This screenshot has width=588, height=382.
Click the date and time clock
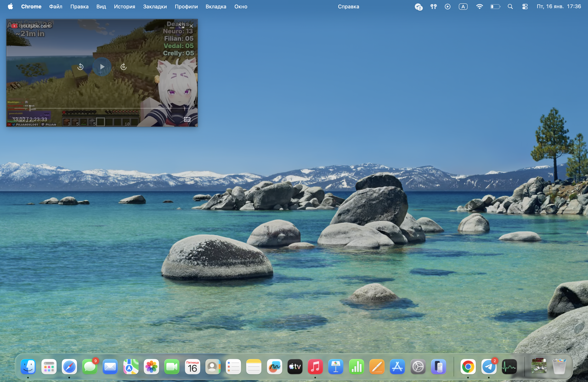[x=559, y=7]
